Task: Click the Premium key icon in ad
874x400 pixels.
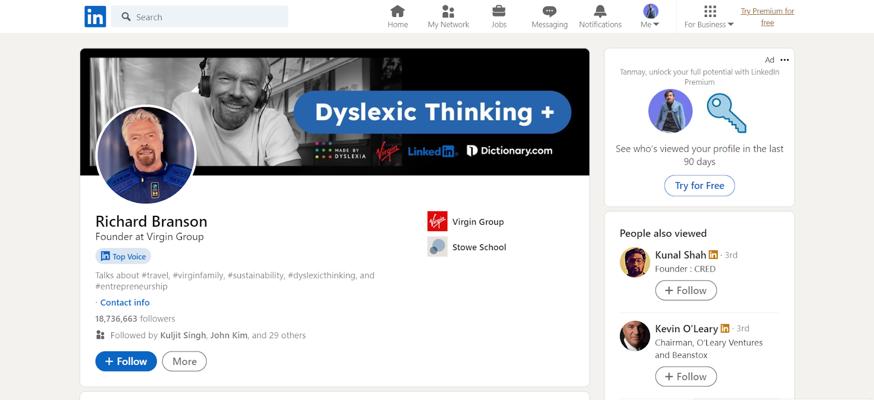Action: click(x=726, y=112)
